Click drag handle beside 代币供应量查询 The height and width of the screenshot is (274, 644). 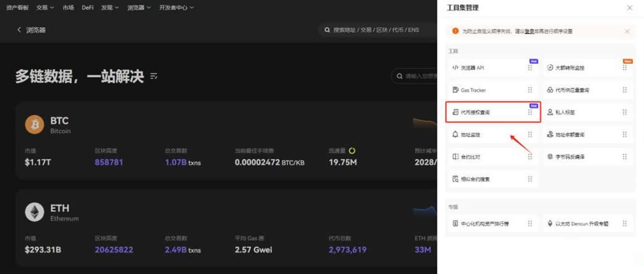(x=624, y=90)
